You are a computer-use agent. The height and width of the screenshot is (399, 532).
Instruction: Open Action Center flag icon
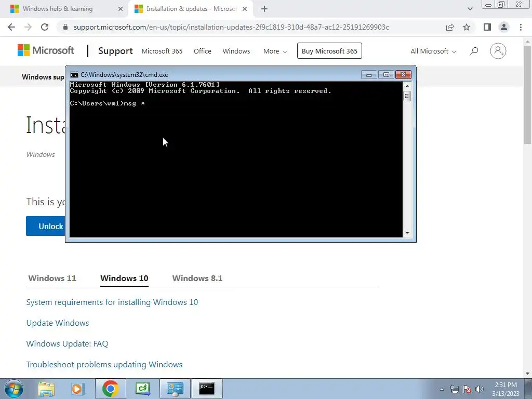click(x=467, y=389)
